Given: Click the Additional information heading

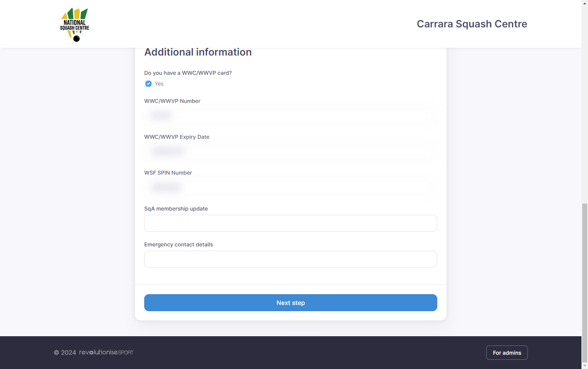Looking at the screenshot, I should click(x=198, y=52).
